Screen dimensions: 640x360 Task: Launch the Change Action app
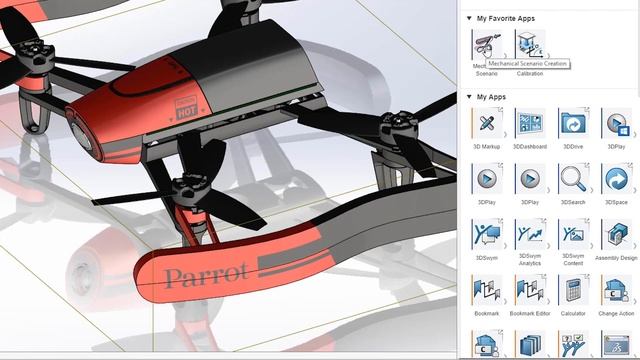point(616,290)
